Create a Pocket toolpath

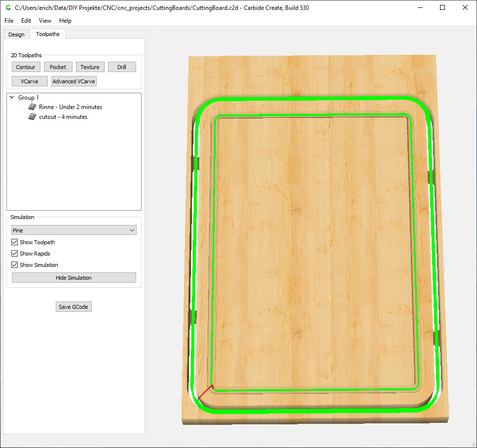(58, 67)
